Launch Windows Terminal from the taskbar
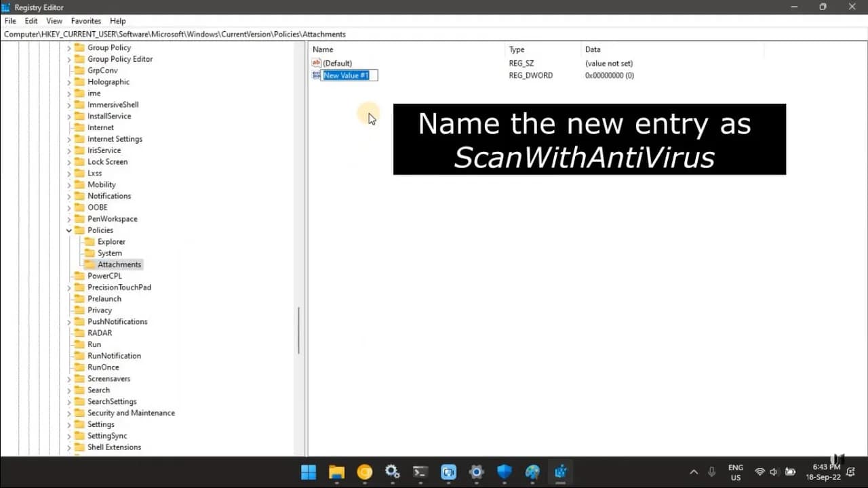Viewport: 868px width, 488px height. click(420, 472)
